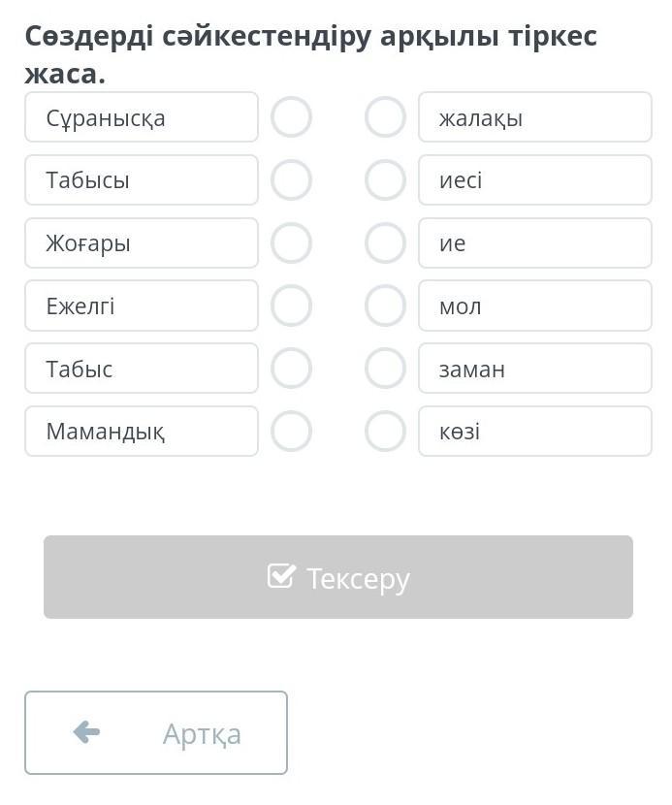Click the checkmark icon in Тексеру

tap(281, 576)
